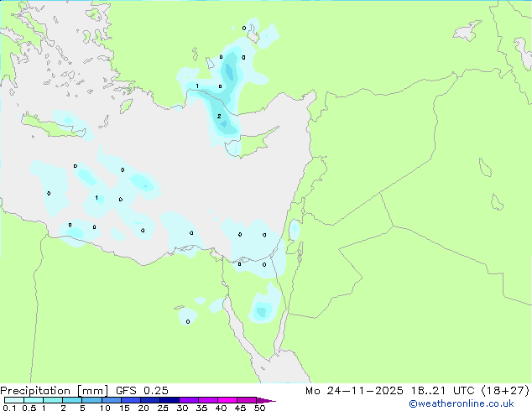Click the '20' legend scale label
The image size is (532, 411).
[143, 408]
